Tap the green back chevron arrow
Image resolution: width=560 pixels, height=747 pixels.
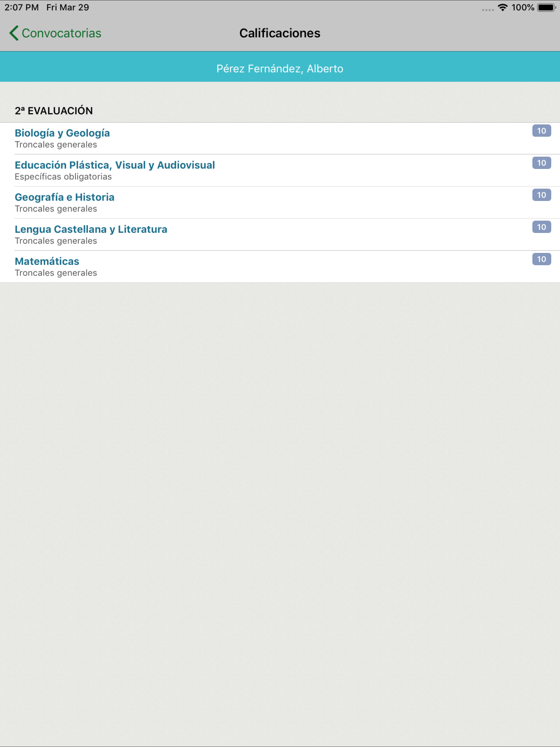coord(14,33)
